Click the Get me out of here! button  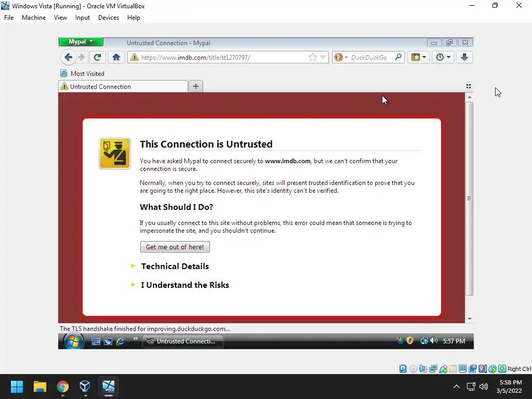[x=175, y=247]
